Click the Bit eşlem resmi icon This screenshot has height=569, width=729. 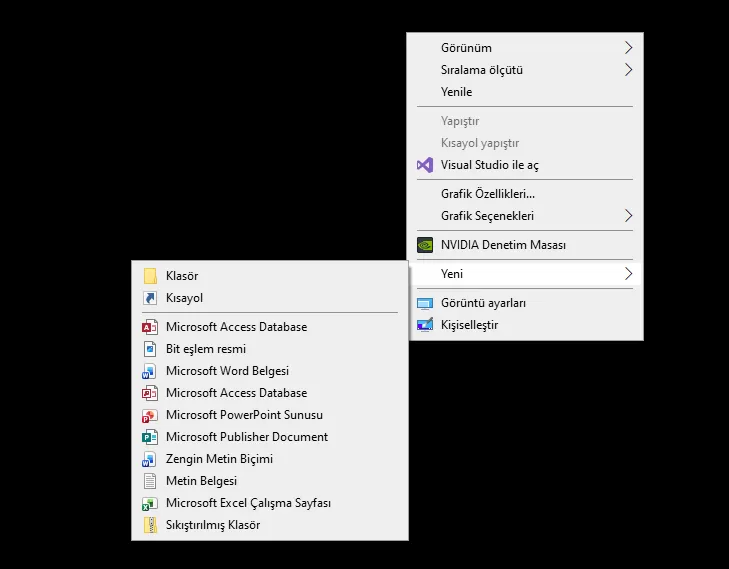tap(150, 349)
